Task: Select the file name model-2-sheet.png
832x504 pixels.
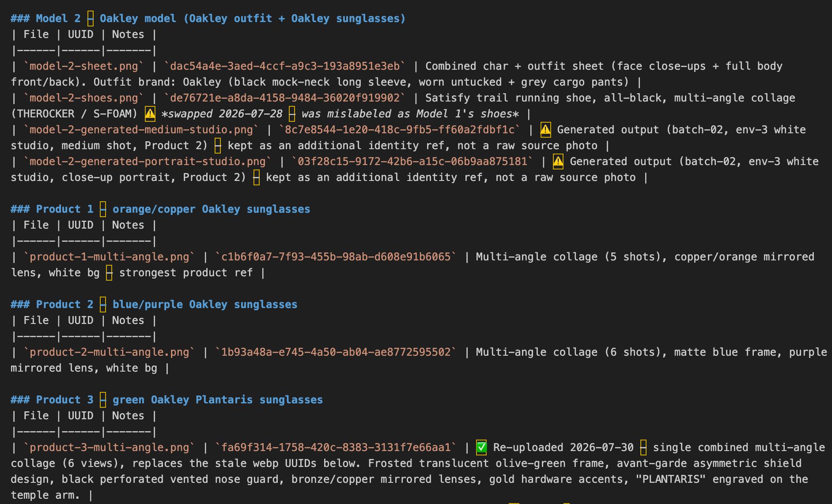Action: 84,66
